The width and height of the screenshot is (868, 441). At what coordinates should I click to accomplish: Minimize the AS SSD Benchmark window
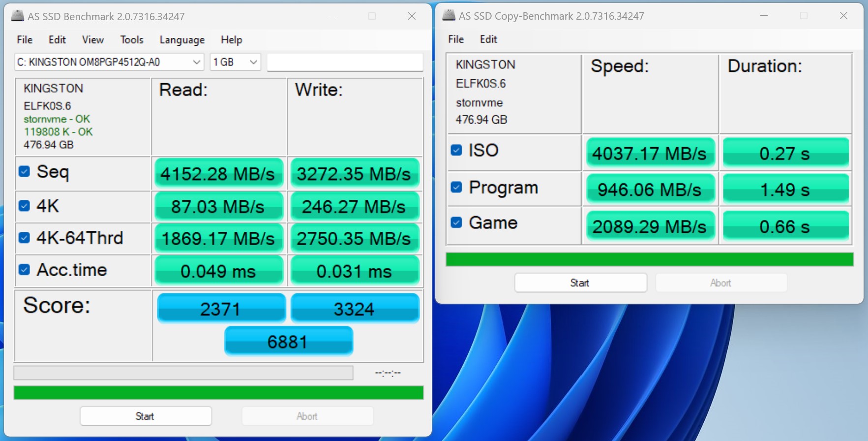click(332, 16)
